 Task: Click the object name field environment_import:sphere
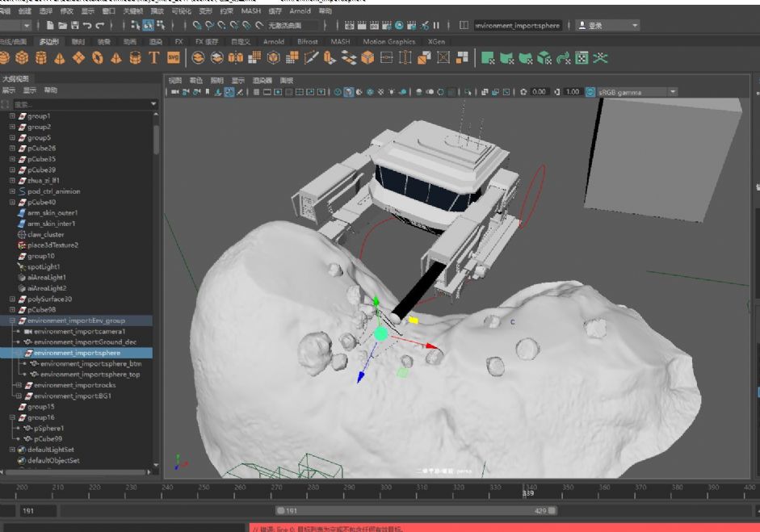[x=518, y=25]
